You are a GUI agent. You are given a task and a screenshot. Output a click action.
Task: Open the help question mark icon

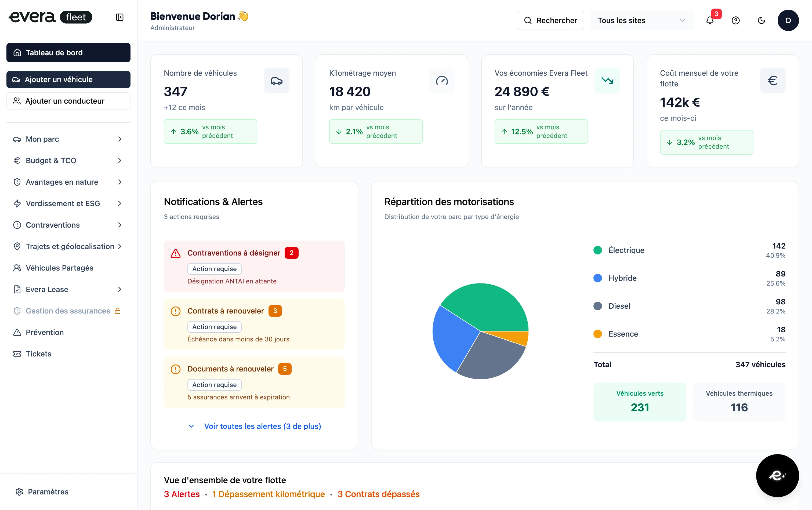pos(736,21)
